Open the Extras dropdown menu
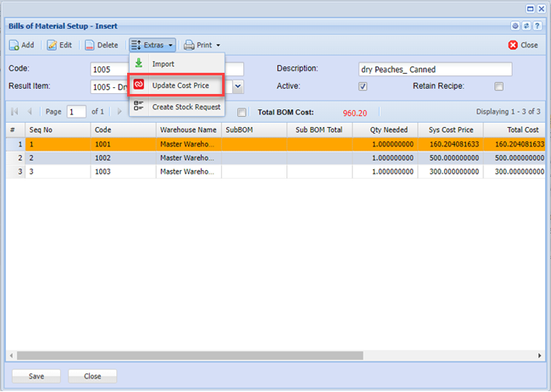 (x=153, y=45)
